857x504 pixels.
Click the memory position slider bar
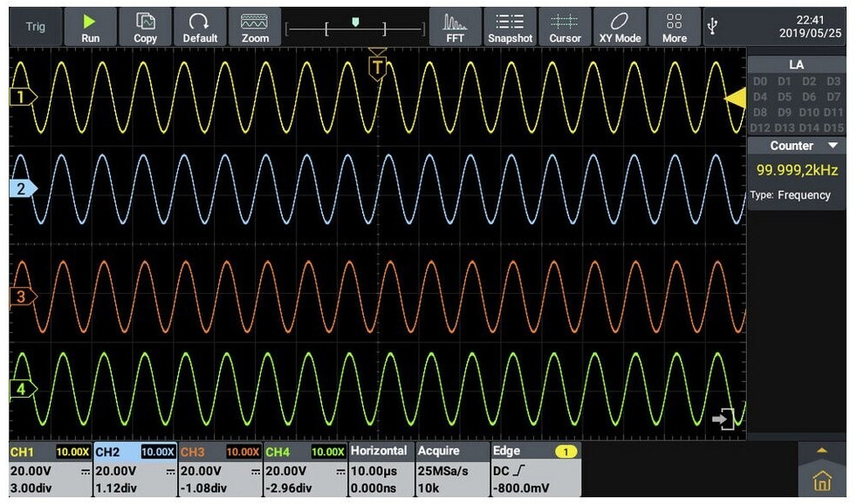coord(354,27)
